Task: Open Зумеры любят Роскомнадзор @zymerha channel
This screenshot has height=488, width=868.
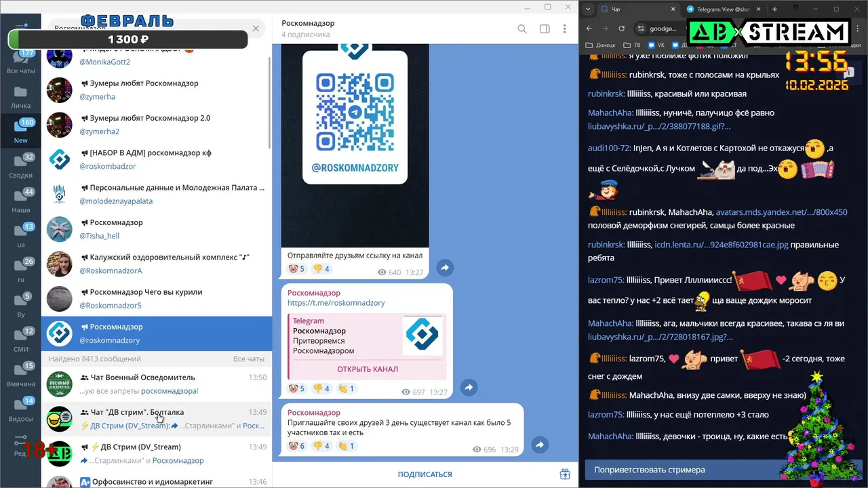Action: 156,90
